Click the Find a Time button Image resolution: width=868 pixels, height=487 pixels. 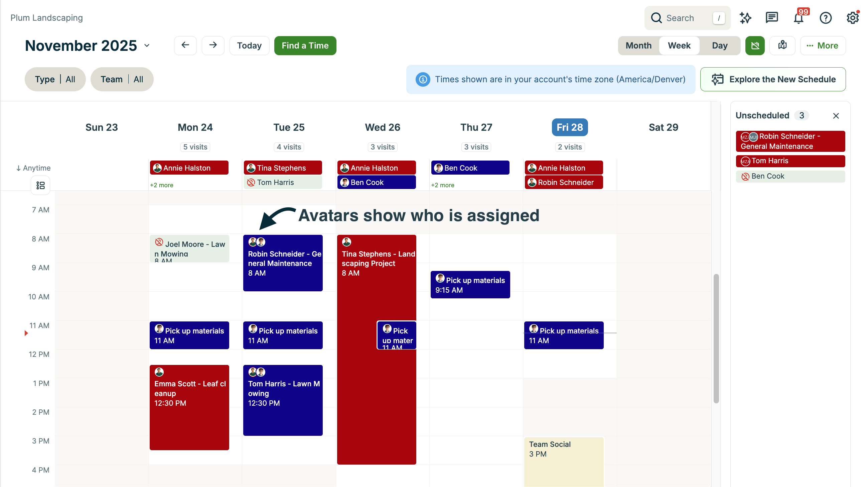tap(305, 45)
